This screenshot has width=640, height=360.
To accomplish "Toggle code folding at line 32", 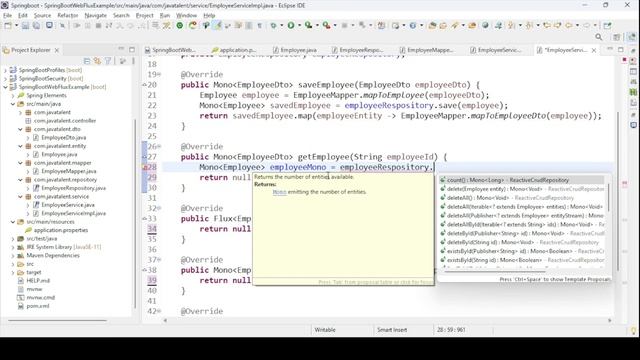I will [159, 208].
